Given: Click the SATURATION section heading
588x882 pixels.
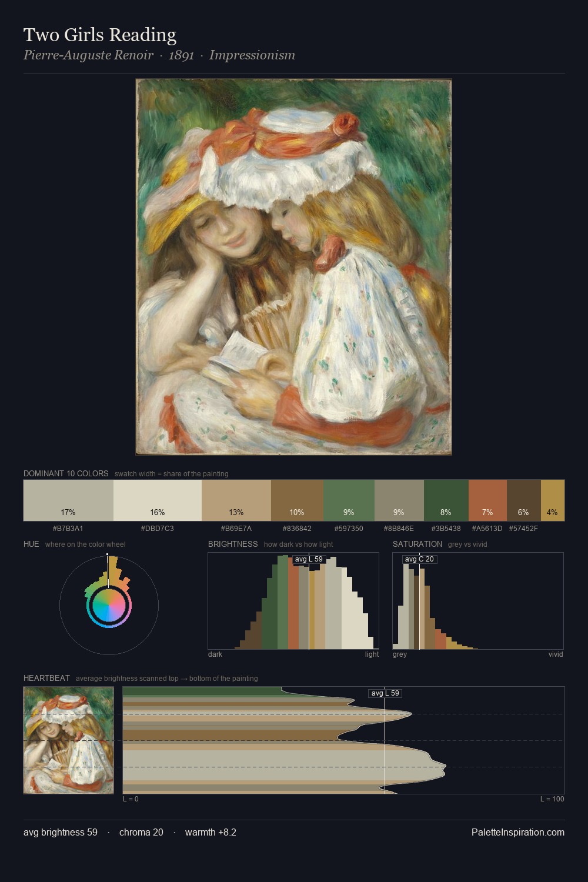Looking at the screenshot, I should pos(417,544).
